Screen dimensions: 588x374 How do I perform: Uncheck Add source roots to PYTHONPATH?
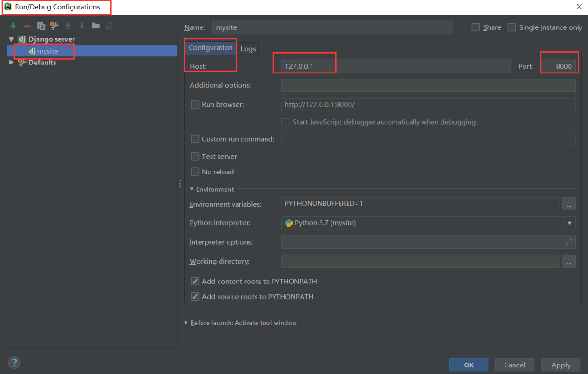[x=195, y=296]
